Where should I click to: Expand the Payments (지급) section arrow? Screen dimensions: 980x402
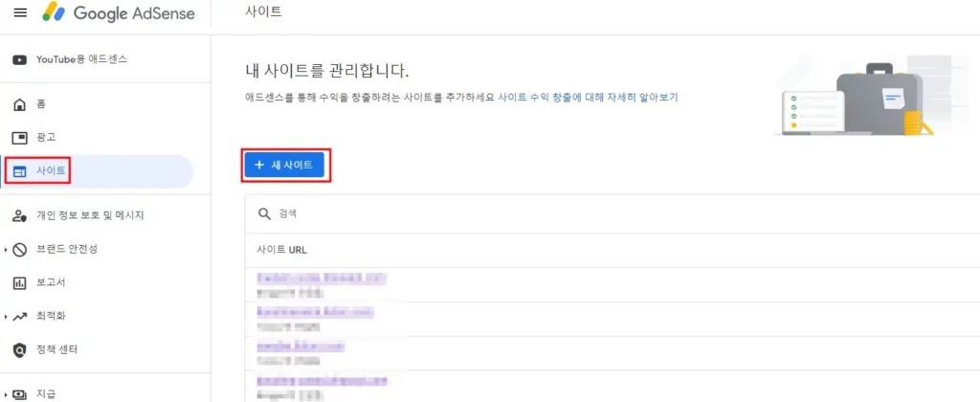[6, 394]
